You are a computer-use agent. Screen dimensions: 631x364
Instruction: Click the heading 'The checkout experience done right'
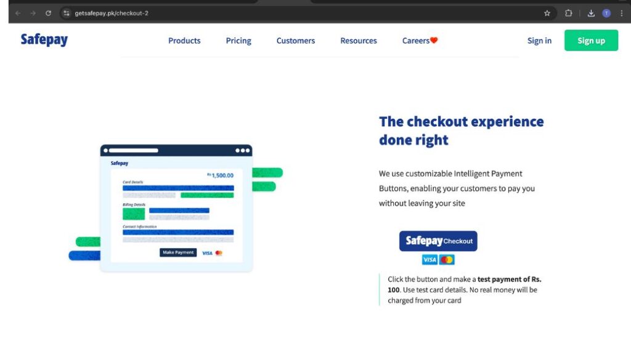461,131
